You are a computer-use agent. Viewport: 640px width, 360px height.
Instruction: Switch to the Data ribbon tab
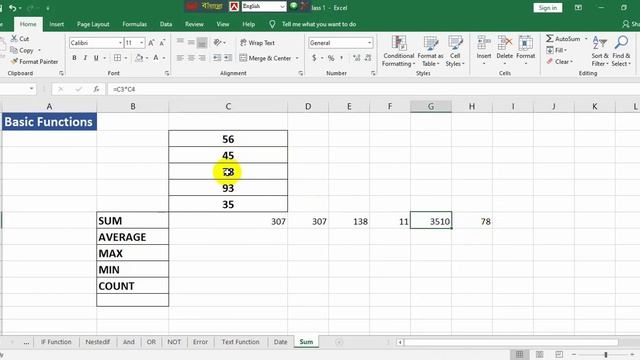pyautogui.click(x=166, y=24)
